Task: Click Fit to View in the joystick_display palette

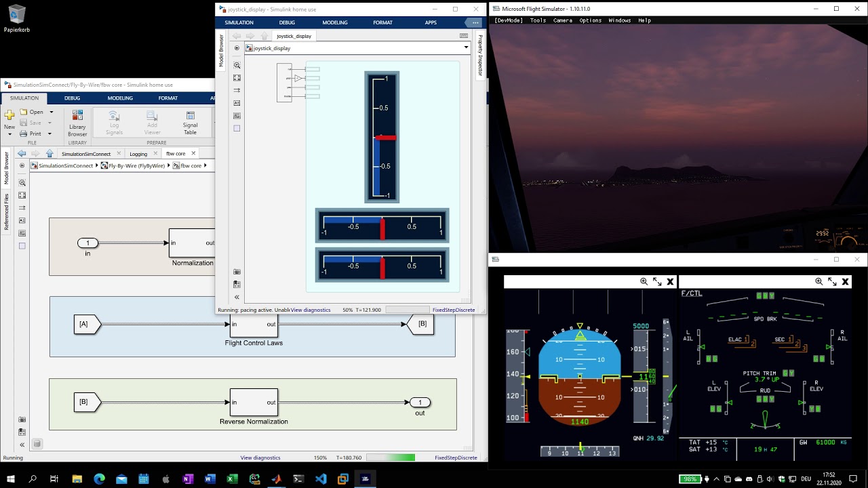Action: pyautogui.click(x=237, y=78)
